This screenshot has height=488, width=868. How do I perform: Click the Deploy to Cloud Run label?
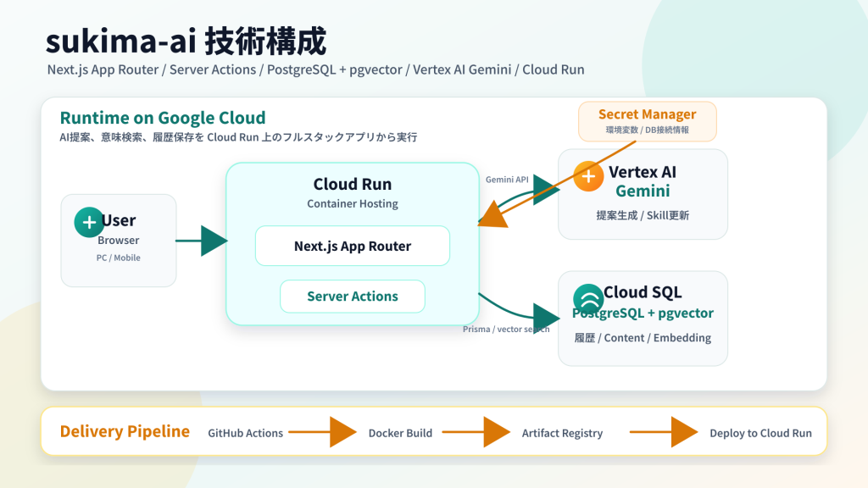point(760,433)
